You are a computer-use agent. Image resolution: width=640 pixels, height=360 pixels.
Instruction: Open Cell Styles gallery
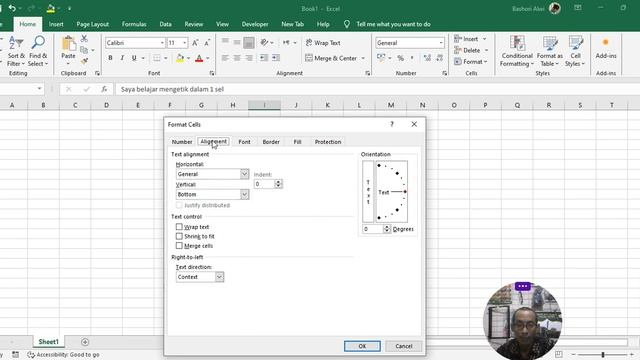pos(575,51)
